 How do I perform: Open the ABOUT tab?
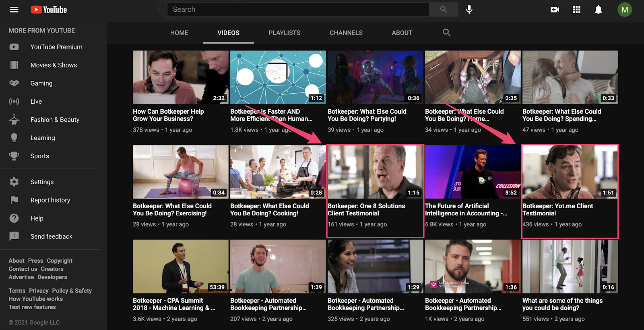coord(402,33)
